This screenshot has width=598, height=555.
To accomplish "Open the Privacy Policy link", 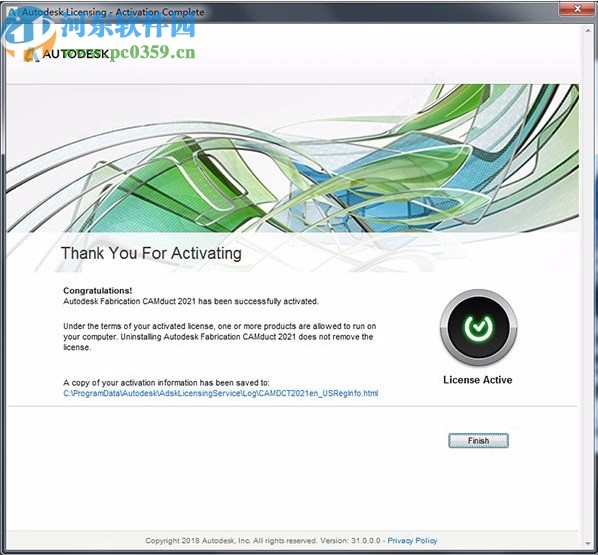I will click(x=412, y=541).
